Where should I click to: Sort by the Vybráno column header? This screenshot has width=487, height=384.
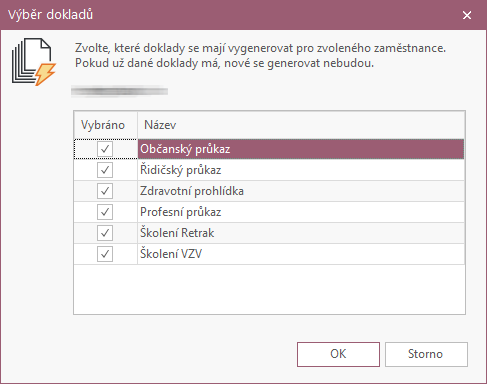105,125
